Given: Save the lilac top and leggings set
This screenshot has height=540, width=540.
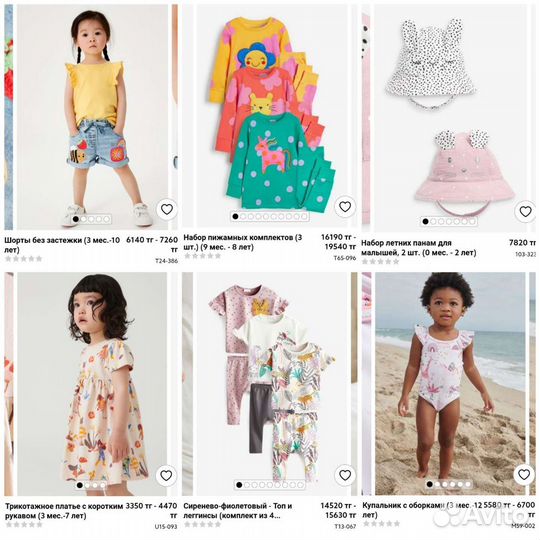Looking at the screenshot, I should point(345,475).
